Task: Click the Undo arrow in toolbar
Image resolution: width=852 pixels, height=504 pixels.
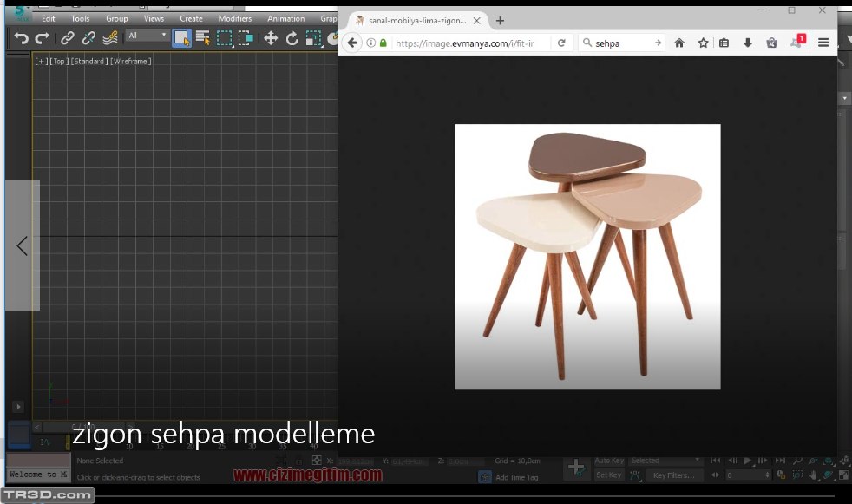Action: click(22, 38)
